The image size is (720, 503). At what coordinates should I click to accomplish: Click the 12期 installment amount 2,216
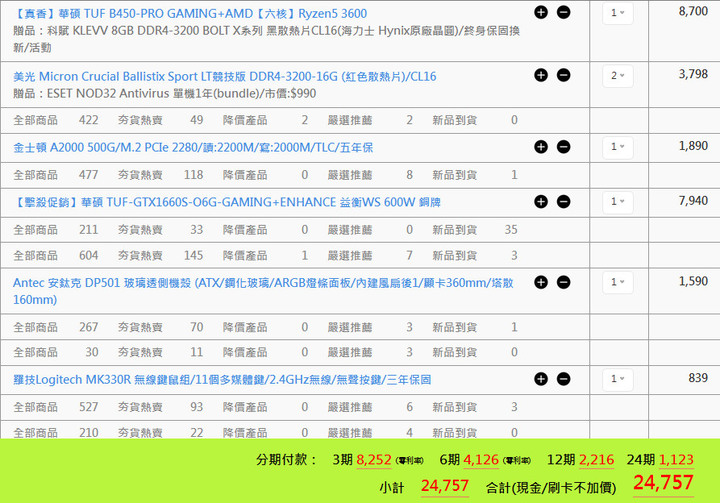pyautogui.click(x=596, y=460)
